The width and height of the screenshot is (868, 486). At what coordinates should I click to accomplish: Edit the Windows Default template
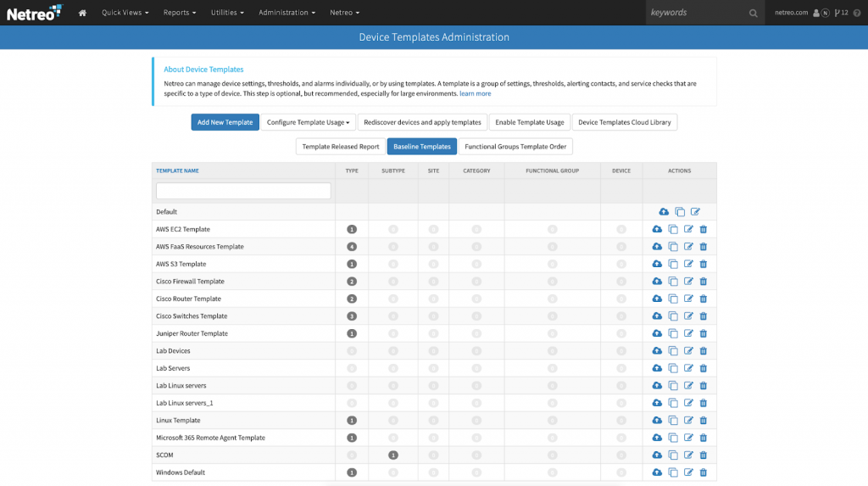coord(688,472)
